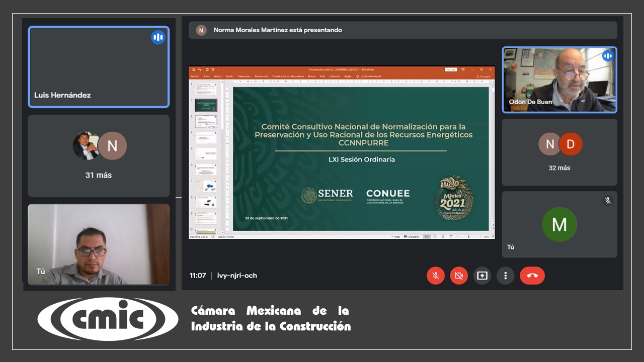Open the three-dot more options menu
The height and width of the screenshot is (362, 644).
tap(505, 276)
